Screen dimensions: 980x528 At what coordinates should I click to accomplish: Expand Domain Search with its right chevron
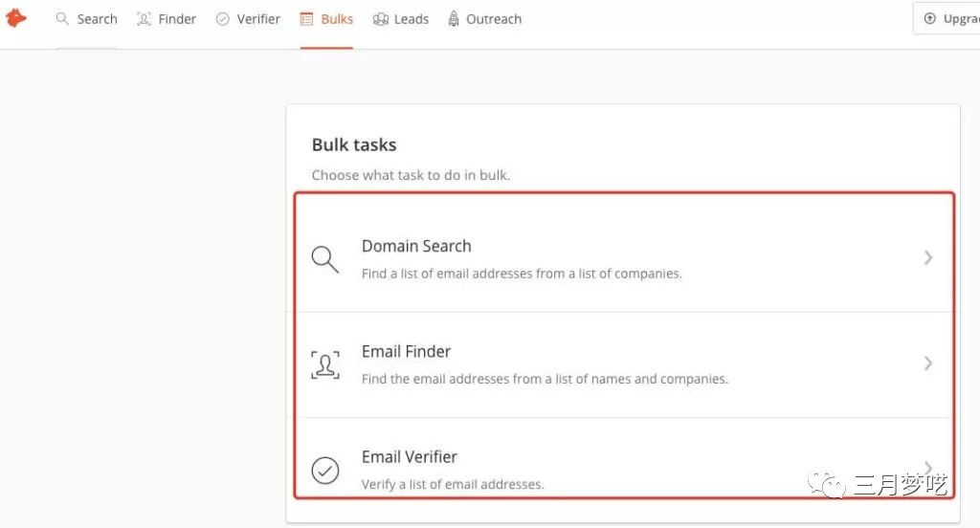point(927,257)
